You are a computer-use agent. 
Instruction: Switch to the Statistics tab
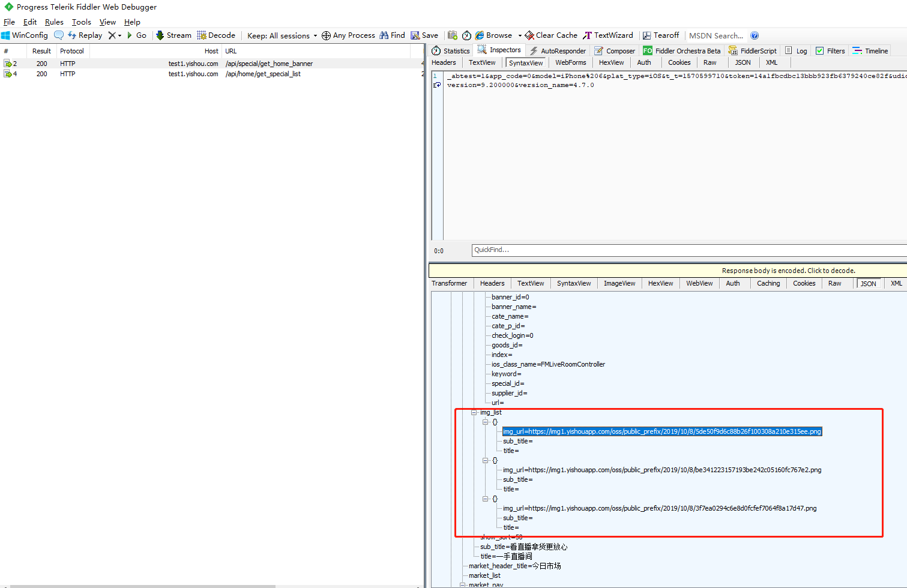(x=451, y=51)
